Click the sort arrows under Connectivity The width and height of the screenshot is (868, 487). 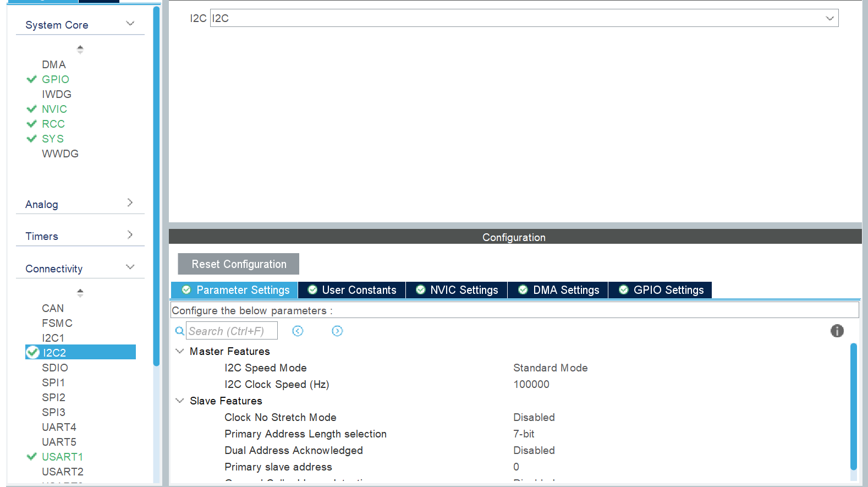80,293
